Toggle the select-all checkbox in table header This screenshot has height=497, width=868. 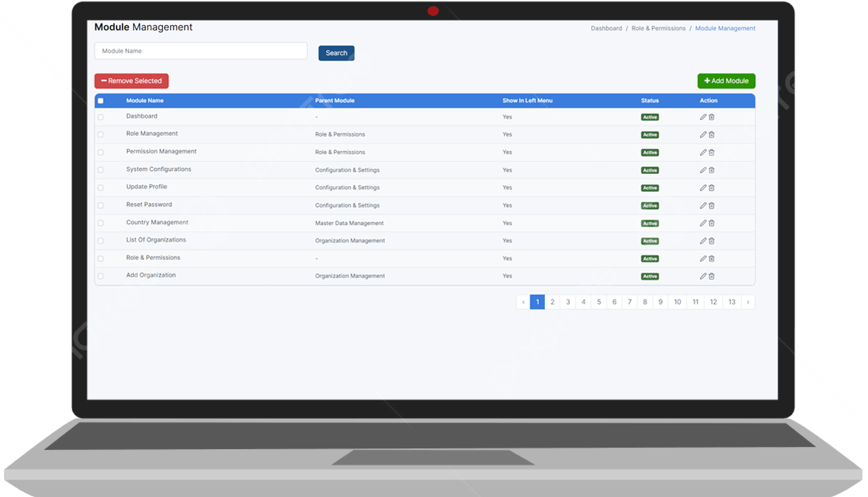tap(100, 100)
